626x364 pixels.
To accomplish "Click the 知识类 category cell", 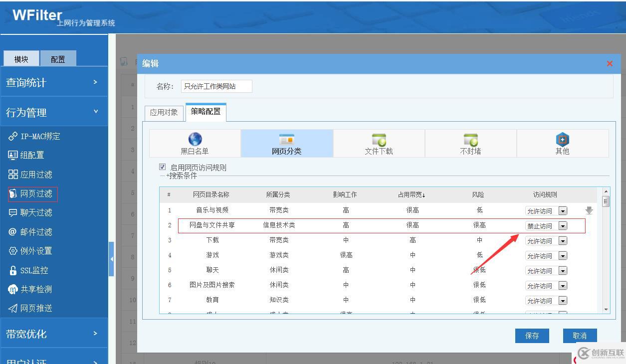I will point(279,300).
